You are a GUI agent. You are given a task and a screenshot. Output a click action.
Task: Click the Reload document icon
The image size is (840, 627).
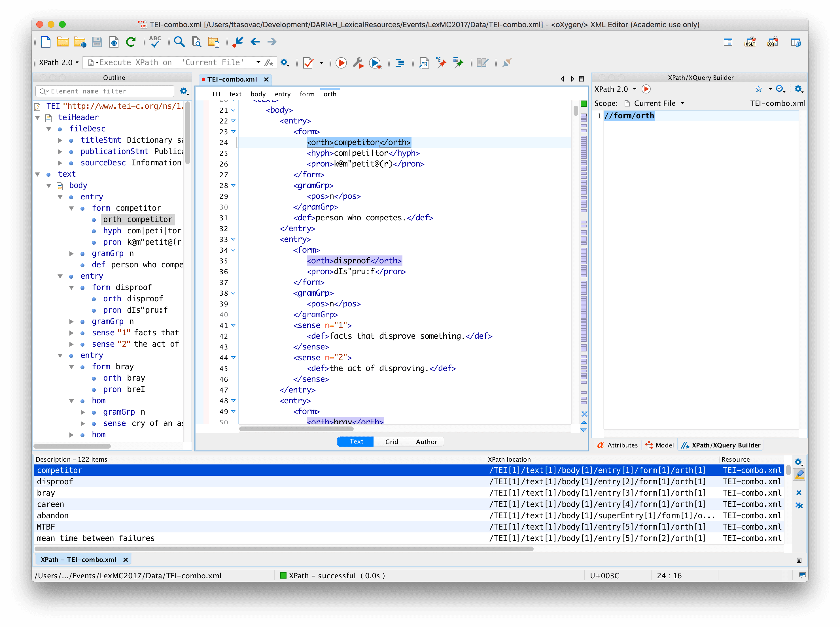point(131,42)
